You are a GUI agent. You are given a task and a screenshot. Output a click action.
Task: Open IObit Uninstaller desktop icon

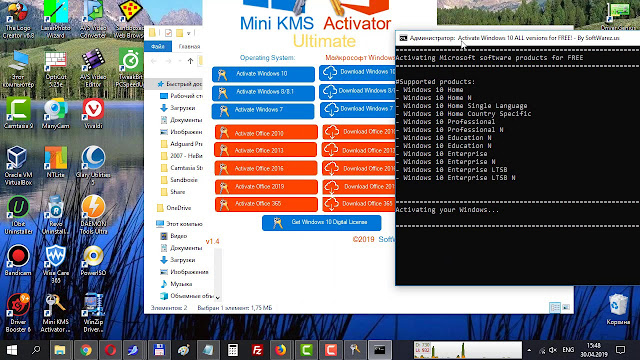click(18, 215)
